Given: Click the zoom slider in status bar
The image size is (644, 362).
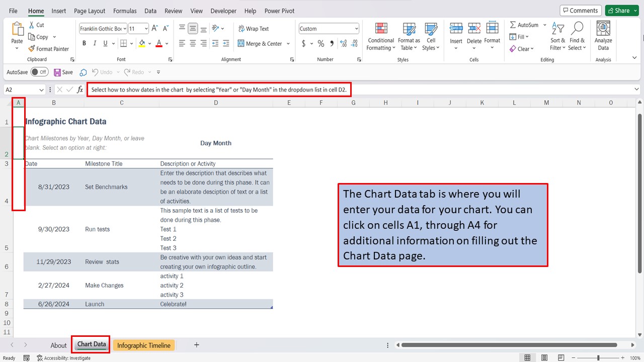Looking at the screenshot, I should click(x=598, y=358).
